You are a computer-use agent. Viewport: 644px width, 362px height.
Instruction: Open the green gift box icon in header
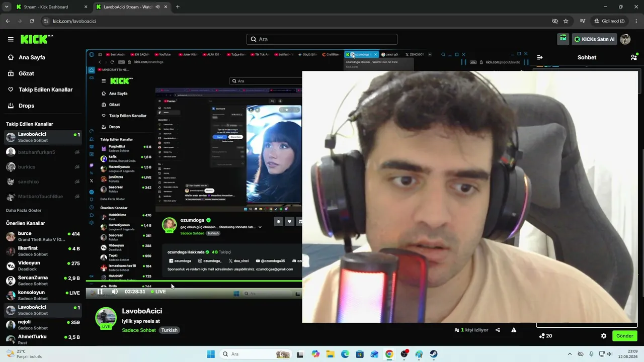click(563, 39)
